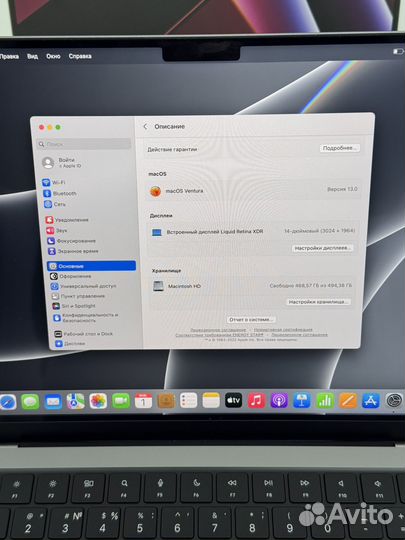Click the Macintosh HD storage row

click(x=253, y=286)
